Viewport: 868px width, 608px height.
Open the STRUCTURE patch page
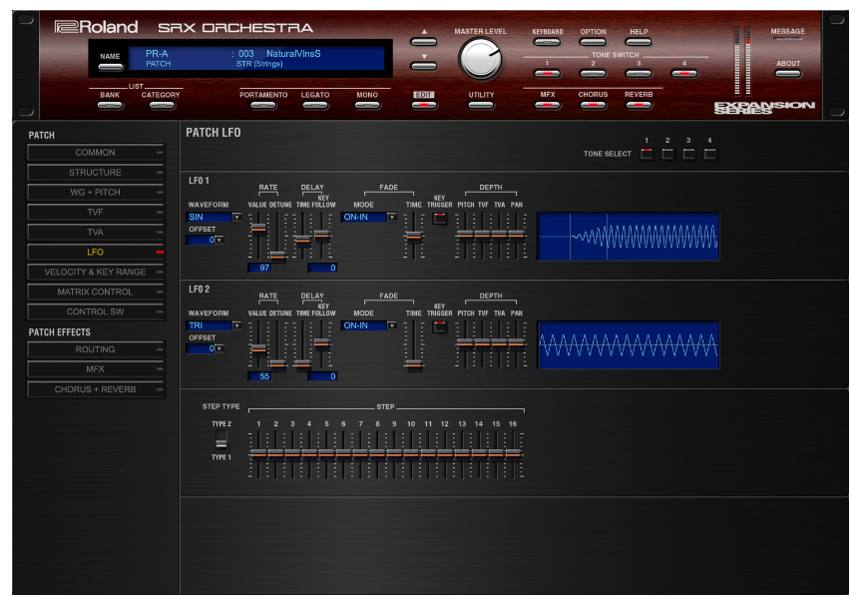click(x=95, y=172)
